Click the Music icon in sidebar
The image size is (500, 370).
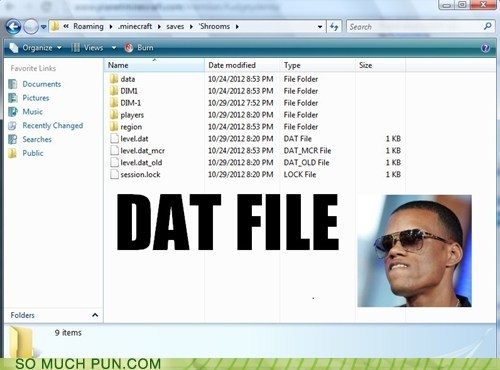pyautogui.click(x=13, y=112)
